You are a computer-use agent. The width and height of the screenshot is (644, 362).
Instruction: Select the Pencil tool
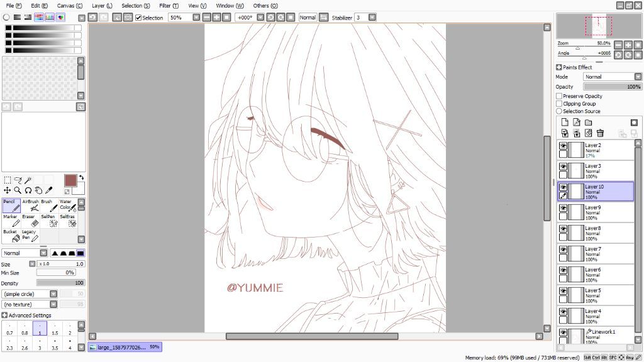11,206
